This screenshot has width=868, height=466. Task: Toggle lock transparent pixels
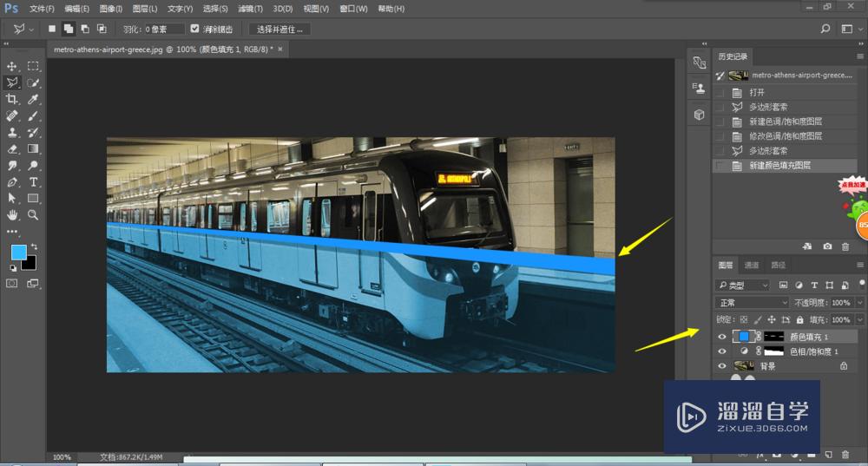(744, 320)
